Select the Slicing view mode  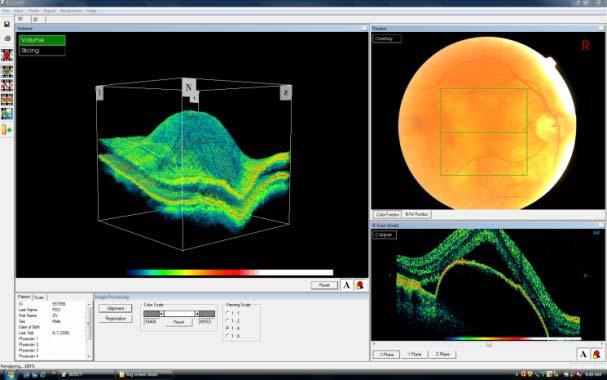(x=42, y=51)
